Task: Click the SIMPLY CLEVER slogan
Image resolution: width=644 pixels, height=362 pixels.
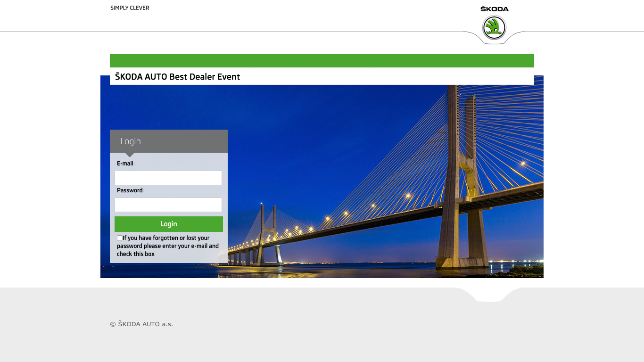Action: tap(130, 8)
